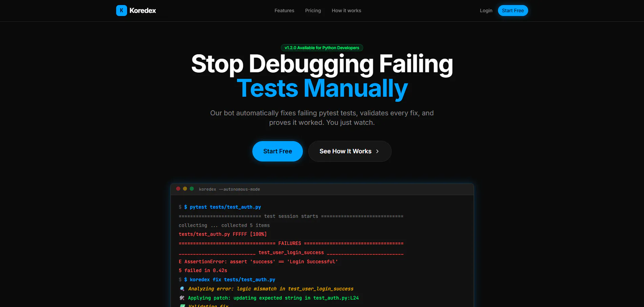Click the 'Stop Debugging Failing' headline
The width and height of the screenshot is (644, 307).
(322, 64)
